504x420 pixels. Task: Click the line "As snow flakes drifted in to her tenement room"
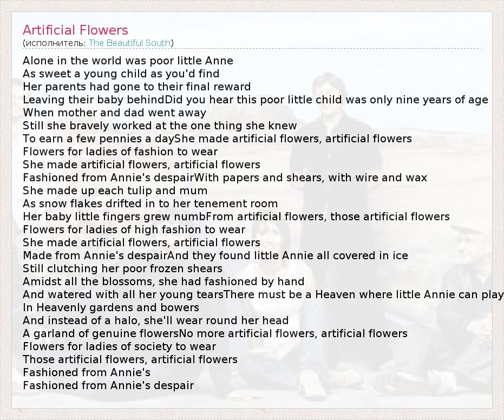click(x=150, y=204)
